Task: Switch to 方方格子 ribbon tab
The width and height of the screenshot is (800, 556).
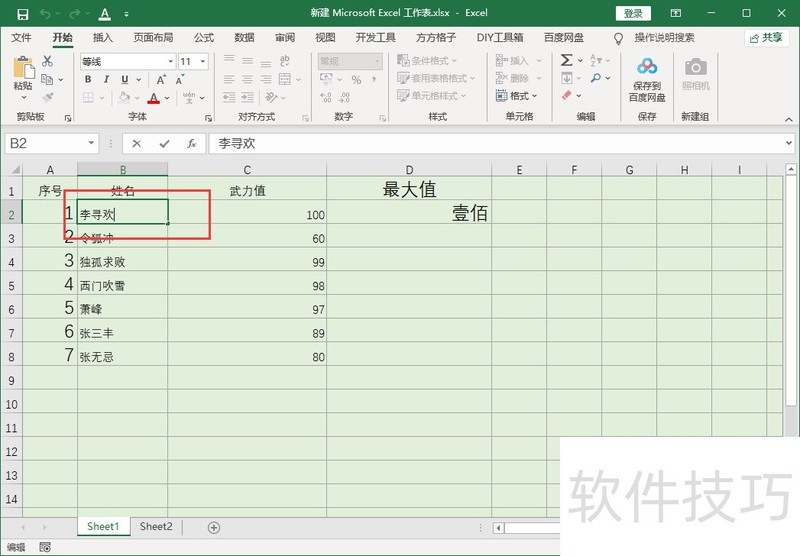Action: pyautogui.click(x=436, y=37)
